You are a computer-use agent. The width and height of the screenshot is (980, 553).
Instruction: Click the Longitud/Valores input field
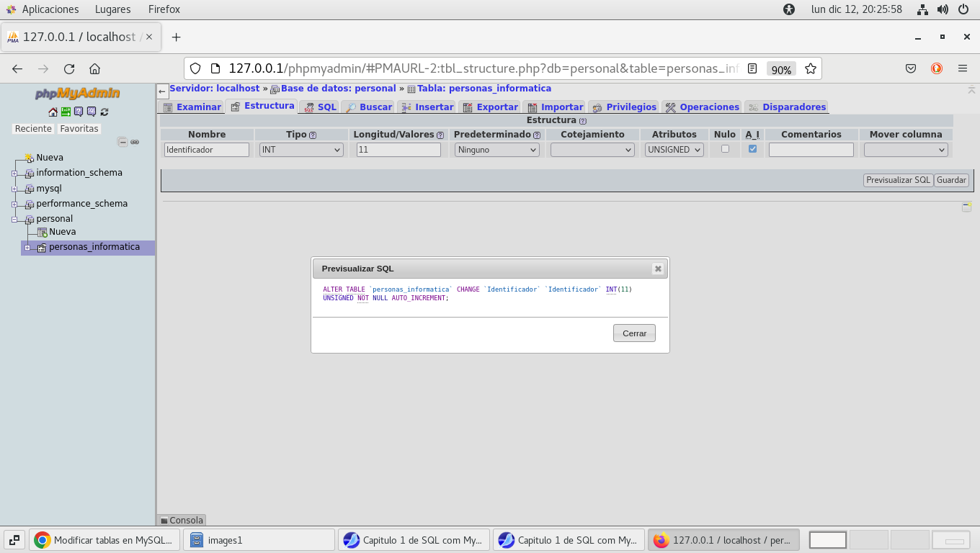[398, 150]
